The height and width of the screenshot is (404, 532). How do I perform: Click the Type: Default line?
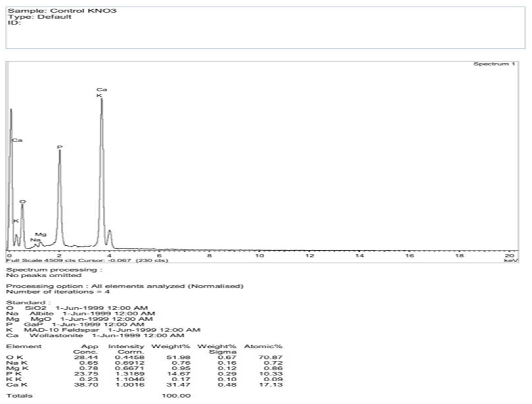pyautogui.click(x=40, y=17)
